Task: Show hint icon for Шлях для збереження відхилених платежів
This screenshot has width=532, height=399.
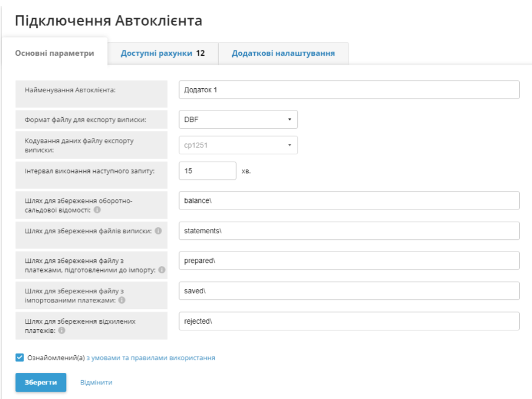Action: [62, 329]
